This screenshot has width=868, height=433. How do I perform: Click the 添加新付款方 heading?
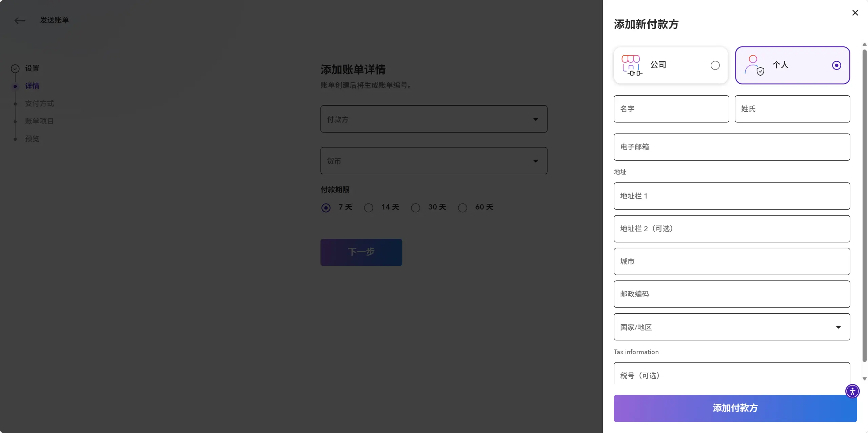[646, 24]
